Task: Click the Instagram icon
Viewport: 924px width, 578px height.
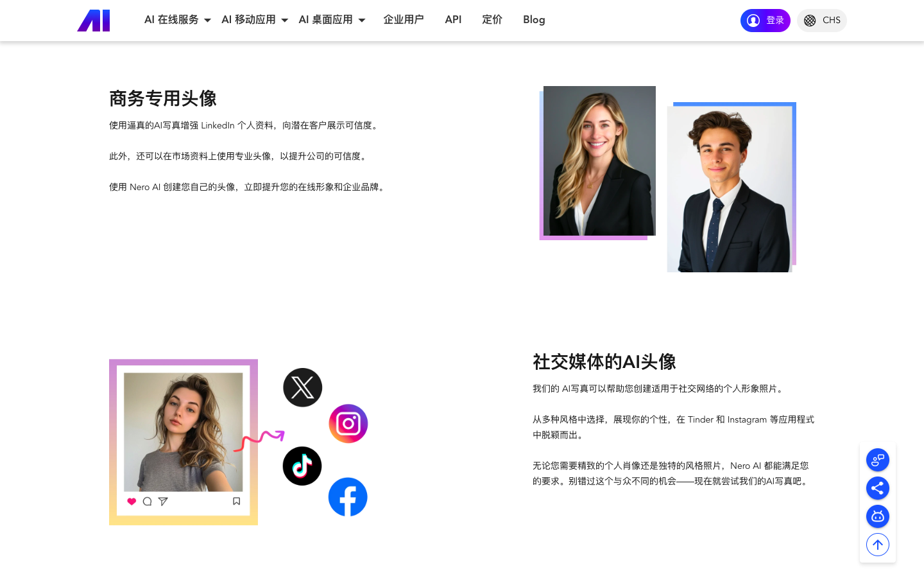Action: tap(348, 423)
